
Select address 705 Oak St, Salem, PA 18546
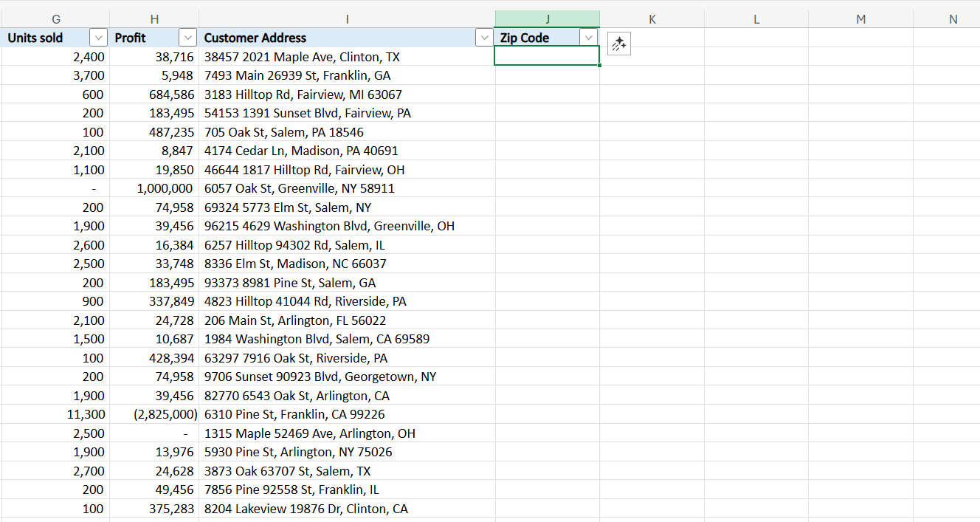347,132
